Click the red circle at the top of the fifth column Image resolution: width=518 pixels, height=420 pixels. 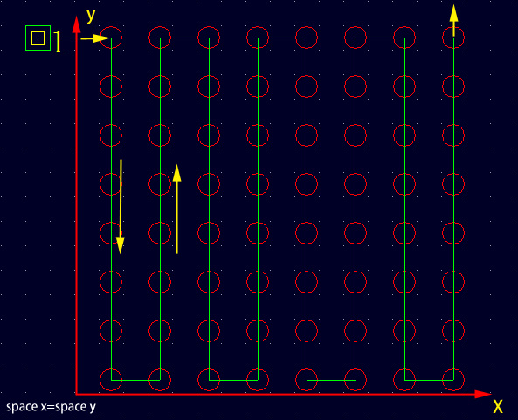(x=307, y=38)
